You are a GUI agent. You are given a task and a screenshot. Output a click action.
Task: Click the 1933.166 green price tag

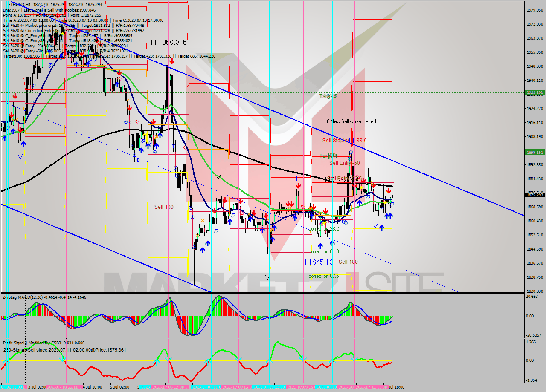(534, 92)
